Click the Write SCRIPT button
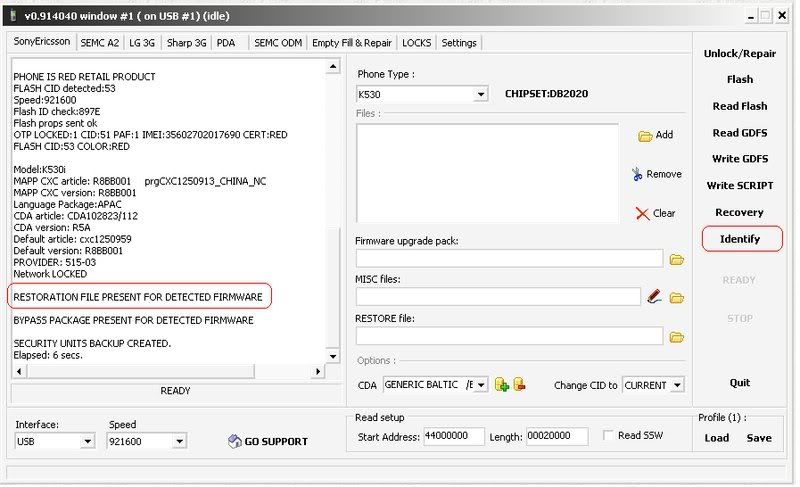 tap(740, 186)
